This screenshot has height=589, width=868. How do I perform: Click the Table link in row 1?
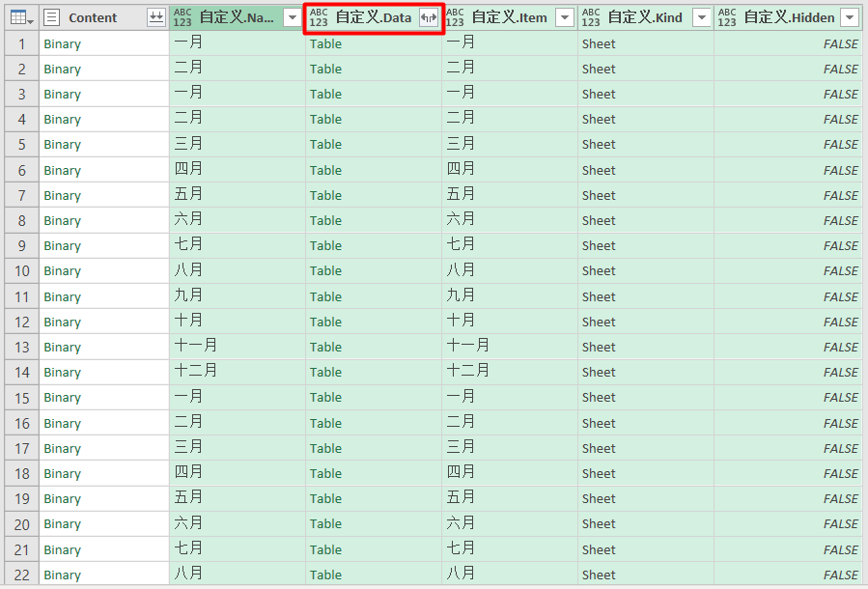(326, 43)
